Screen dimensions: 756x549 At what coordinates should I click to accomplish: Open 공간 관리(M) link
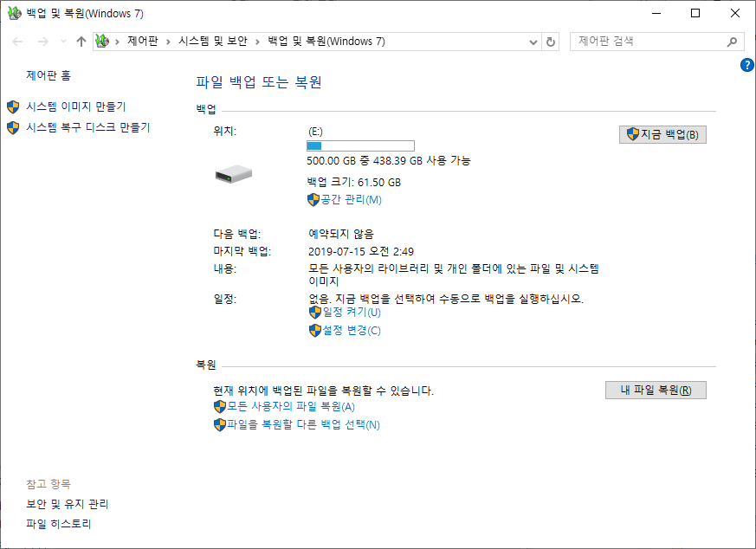[x=351, y=199]
